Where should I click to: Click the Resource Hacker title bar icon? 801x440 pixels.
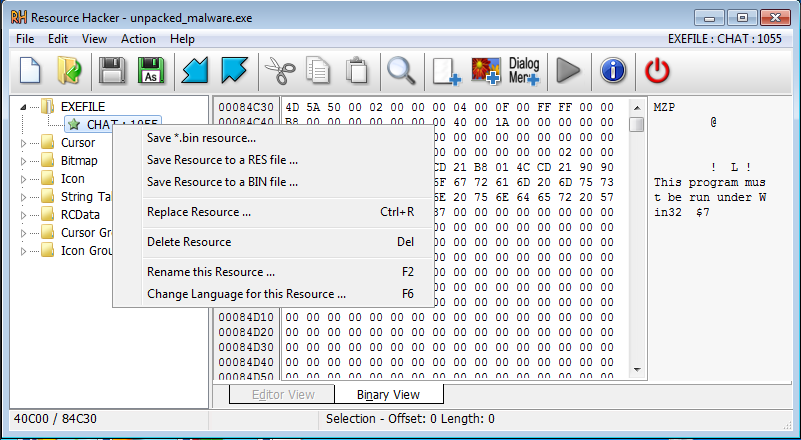point(19,18)
